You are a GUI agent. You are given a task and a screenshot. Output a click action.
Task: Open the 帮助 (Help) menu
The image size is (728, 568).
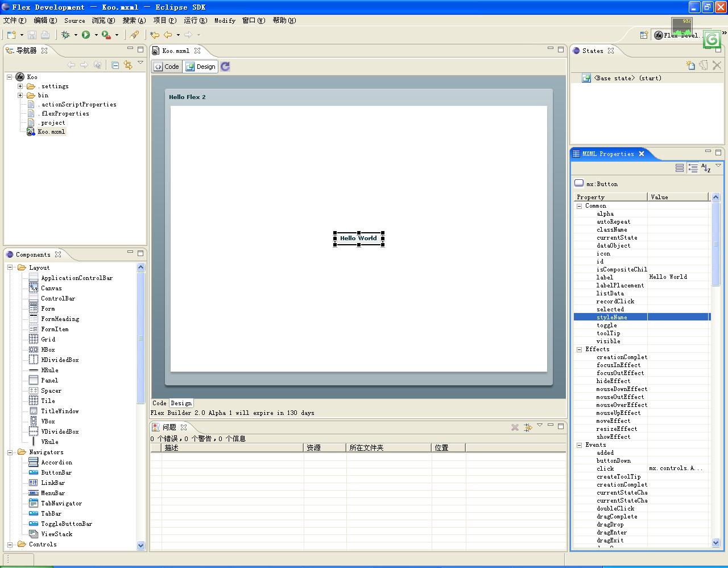(284, 20)
